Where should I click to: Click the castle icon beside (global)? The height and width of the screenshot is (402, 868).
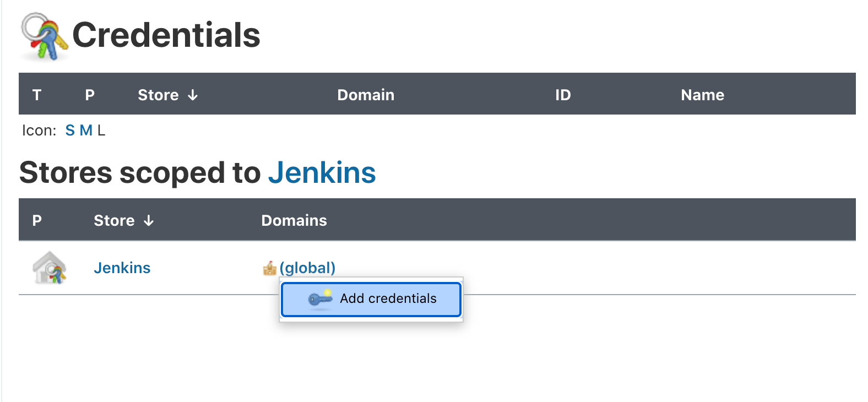click(269, 268)
